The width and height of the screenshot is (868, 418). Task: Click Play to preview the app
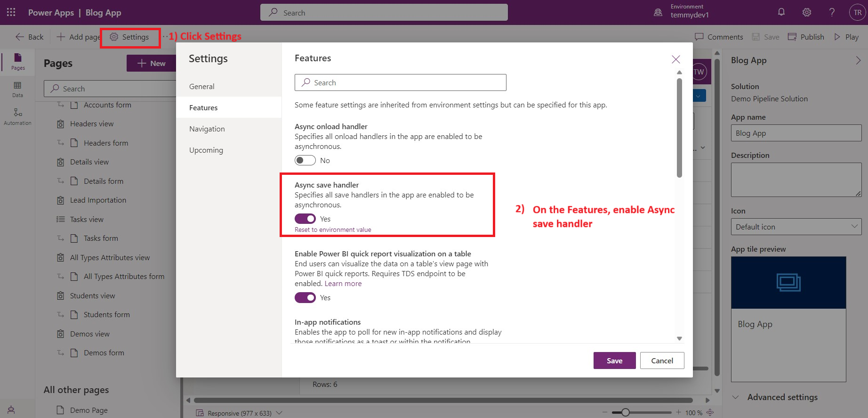[x=846, y=37]
